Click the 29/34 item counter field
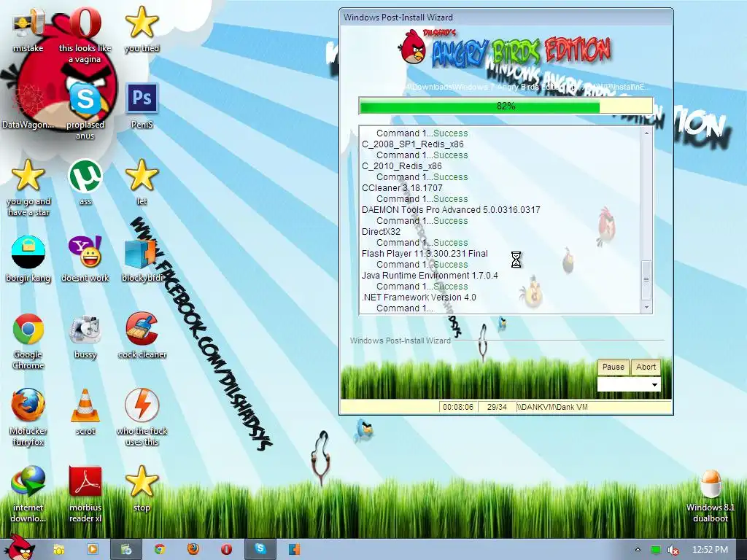Viewport: 747px width, 560px height. click(x=497, y=407)
